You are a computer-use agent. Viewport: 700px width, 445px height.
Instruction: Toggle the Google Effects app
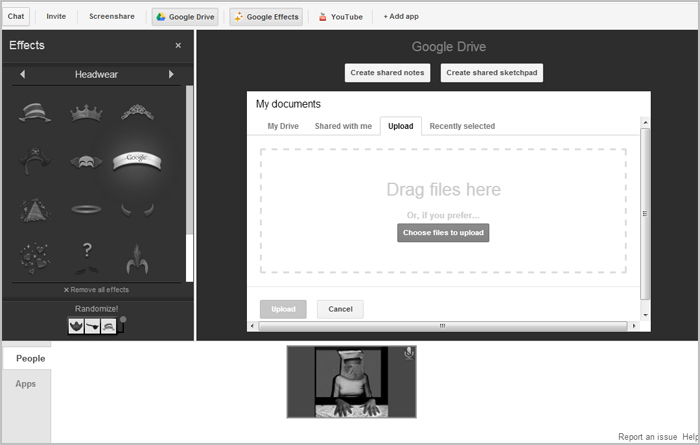click(x=266, y=17)
